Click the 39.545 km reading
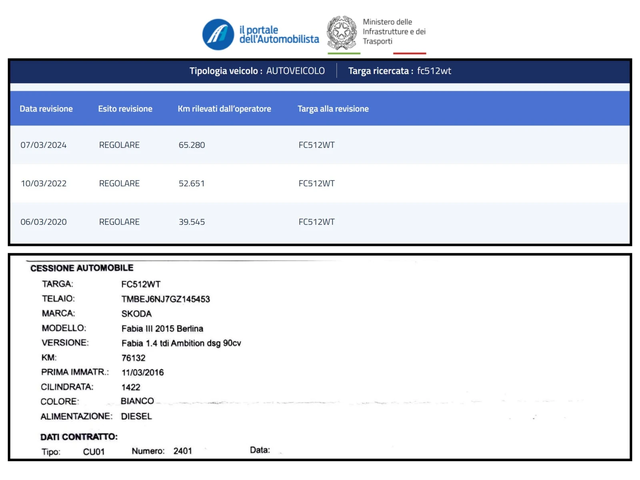The height and width of the screenshot is (480, 640). point(192,222)
